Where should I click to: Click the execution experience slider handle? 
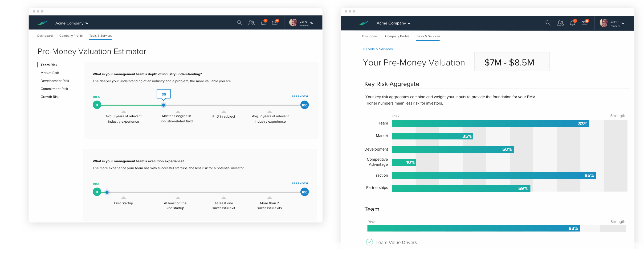click(x=107, y=192)
